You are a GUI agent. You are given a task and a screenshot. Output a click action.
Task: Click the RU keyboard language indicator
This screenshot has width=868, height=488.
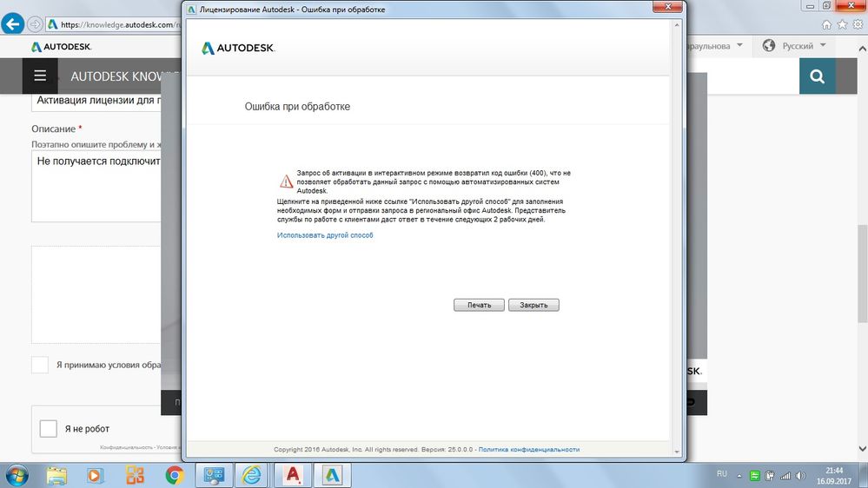722,474
